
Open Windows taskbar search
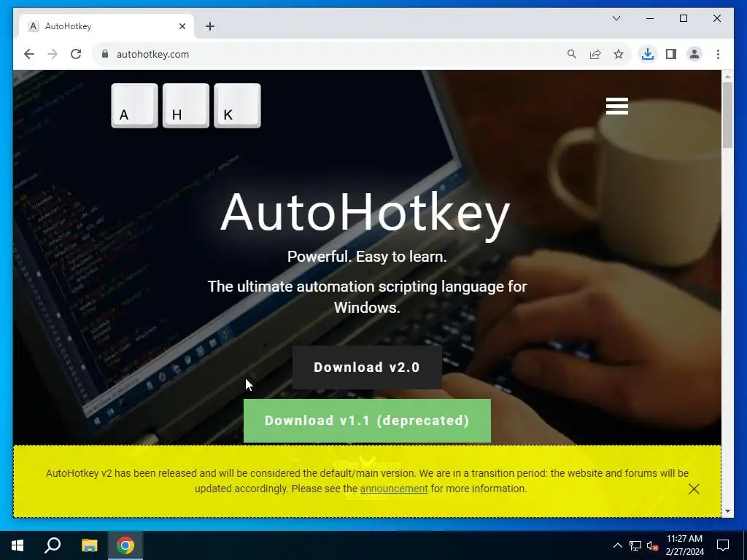[53, 545]
